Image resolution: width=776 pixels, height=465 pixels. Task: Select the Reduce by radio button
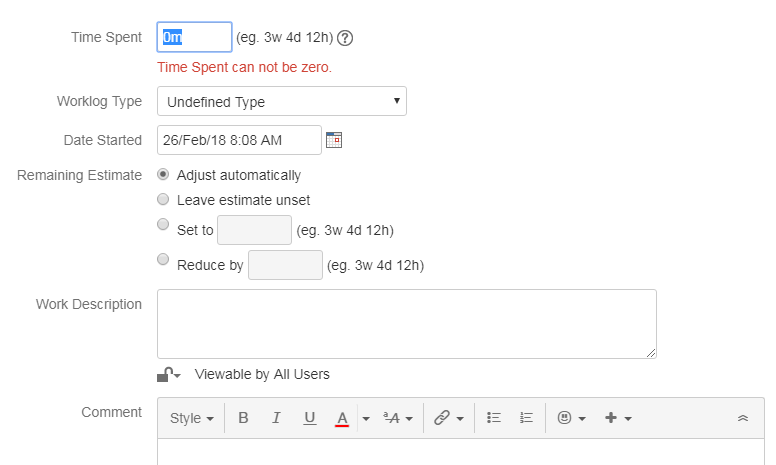pyautogui.click(x=163, y=259)
